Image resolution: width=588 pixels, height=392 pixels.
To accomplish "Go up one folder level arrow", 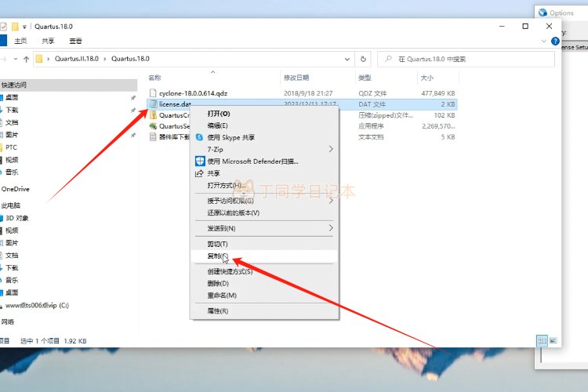I will coord(26,59).
